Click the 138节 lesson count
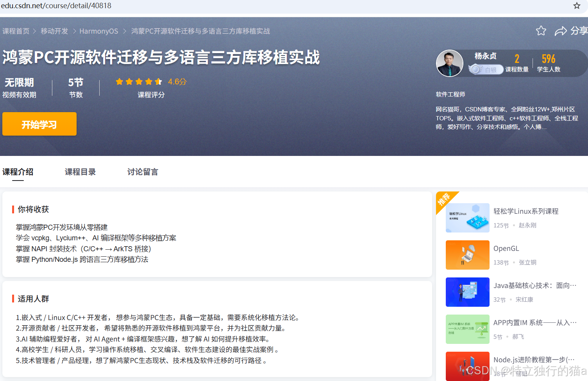 [x=501, y=263]
